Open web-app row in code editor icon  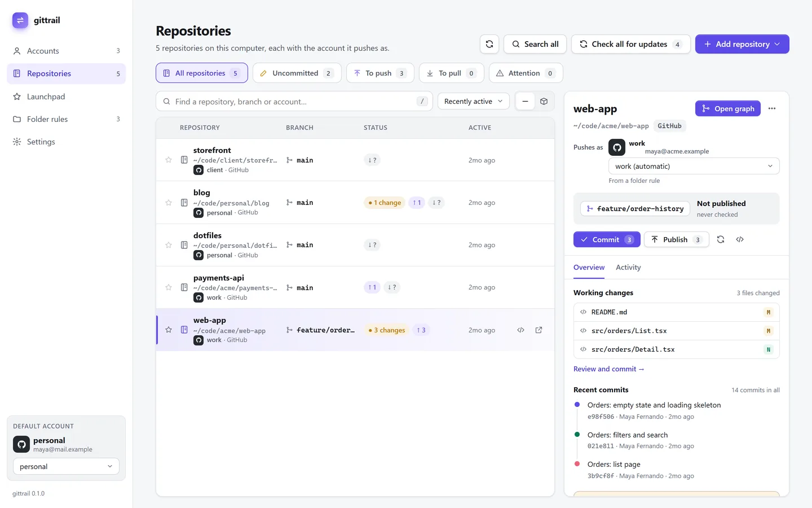tap(521, 330)
